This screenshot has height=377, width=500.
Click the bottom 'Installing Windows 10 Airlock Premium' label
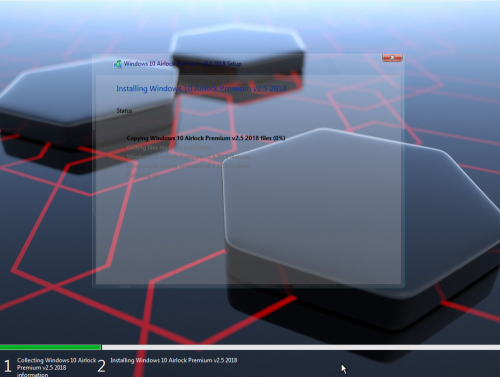pyautogui.click(x=174, y=360)
